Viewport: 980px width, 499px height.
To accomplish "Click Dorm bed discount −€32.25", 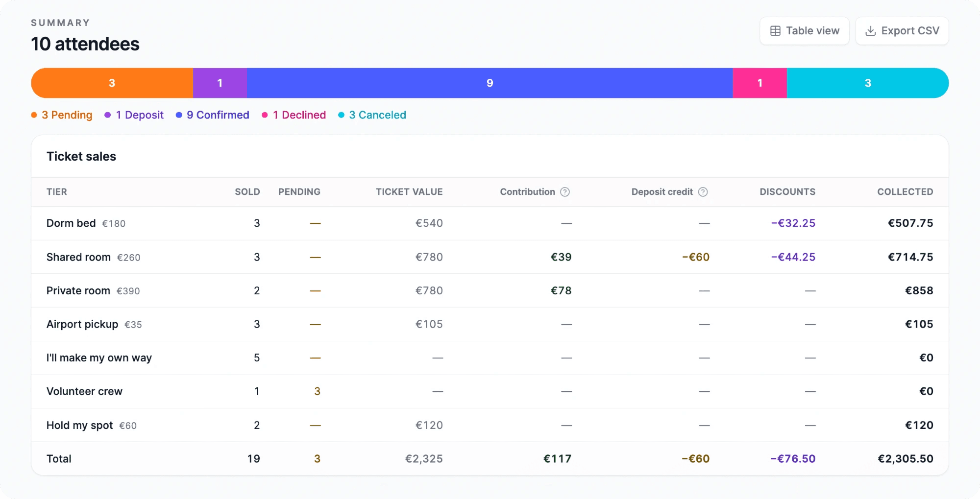I will coord(793,223).
